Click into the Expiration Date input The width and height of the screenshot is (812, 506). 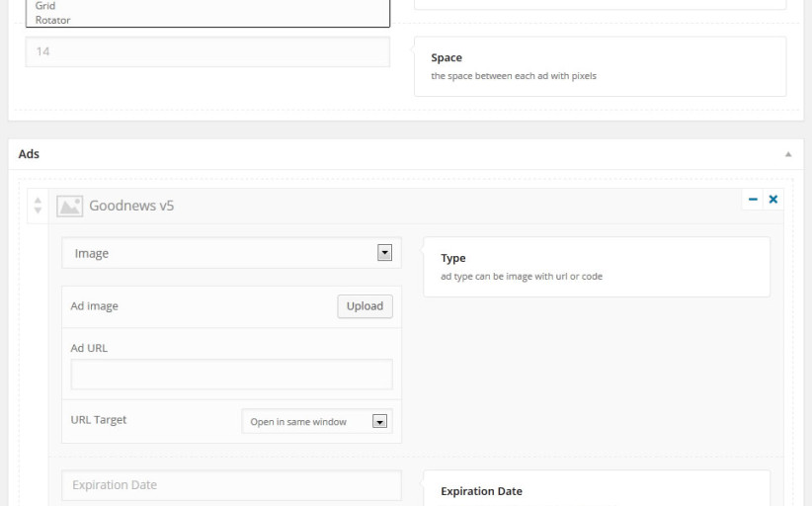click(231, 485)
